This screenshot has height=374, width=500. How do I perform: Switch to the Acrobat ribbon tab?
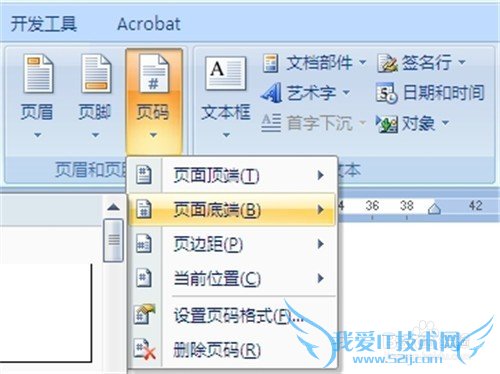149,24
